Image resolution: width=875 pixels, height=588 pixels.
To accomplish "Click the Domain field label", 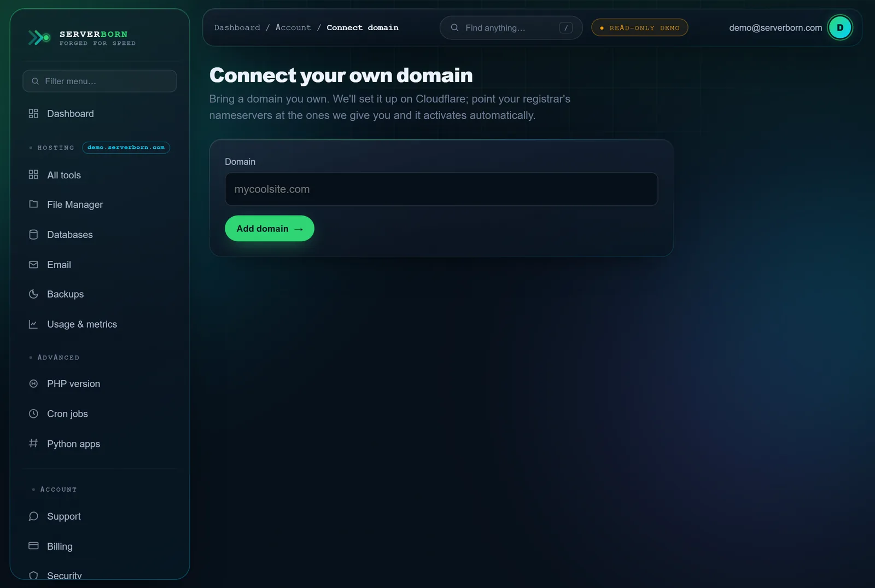I will (240, 161).
